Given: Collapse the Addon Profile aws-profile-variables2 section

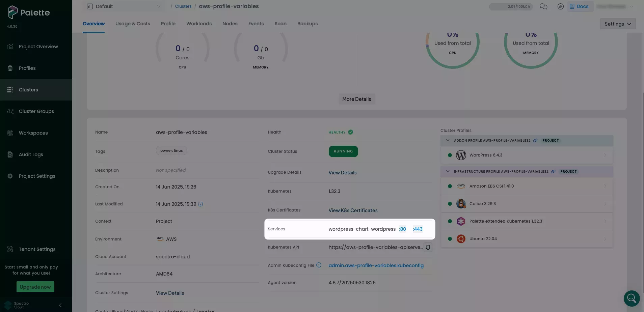Looking at the screenshot, I should (x=448, y=140).
